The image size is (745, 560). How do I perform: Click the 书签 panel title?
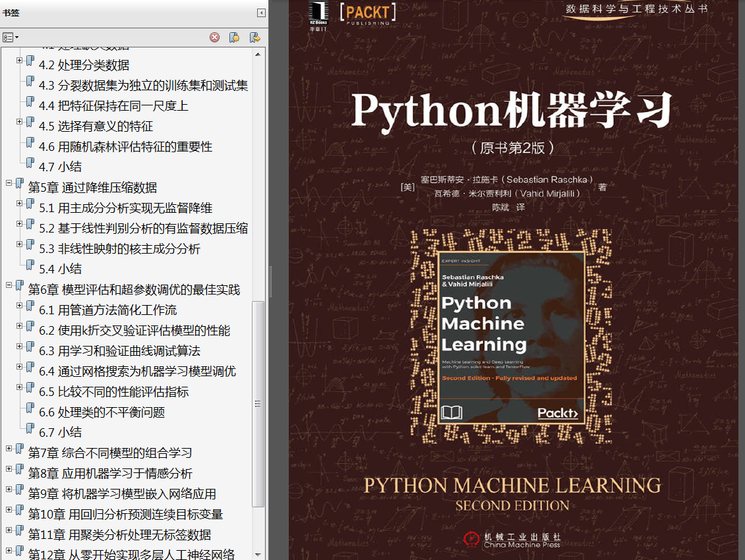click(11, 13)
